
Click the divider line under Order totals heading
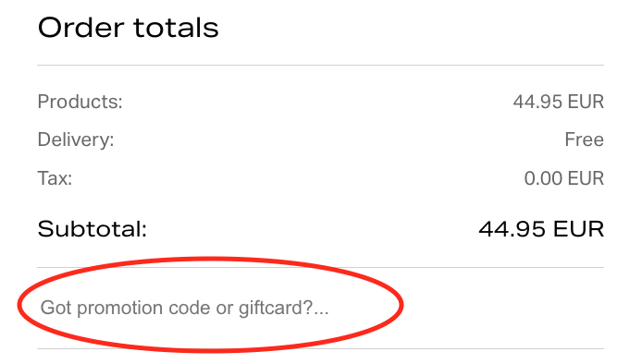tap(321, 65)
